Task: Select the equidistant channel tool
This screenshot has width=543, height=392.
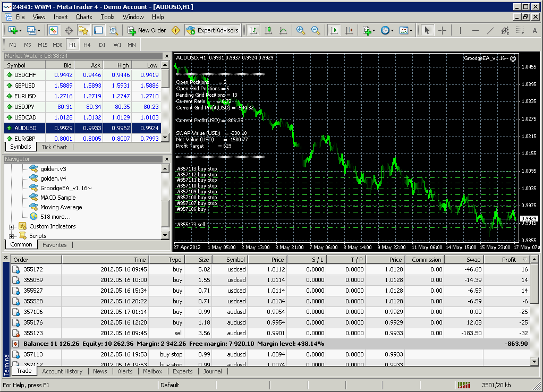Action: point(505,30)
